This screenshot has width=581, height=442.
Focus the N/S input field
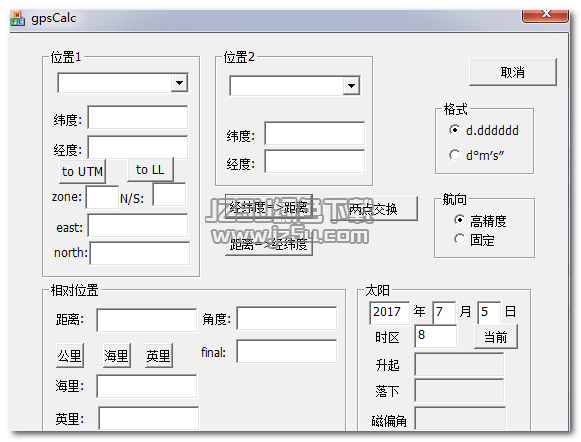point(169,195)
